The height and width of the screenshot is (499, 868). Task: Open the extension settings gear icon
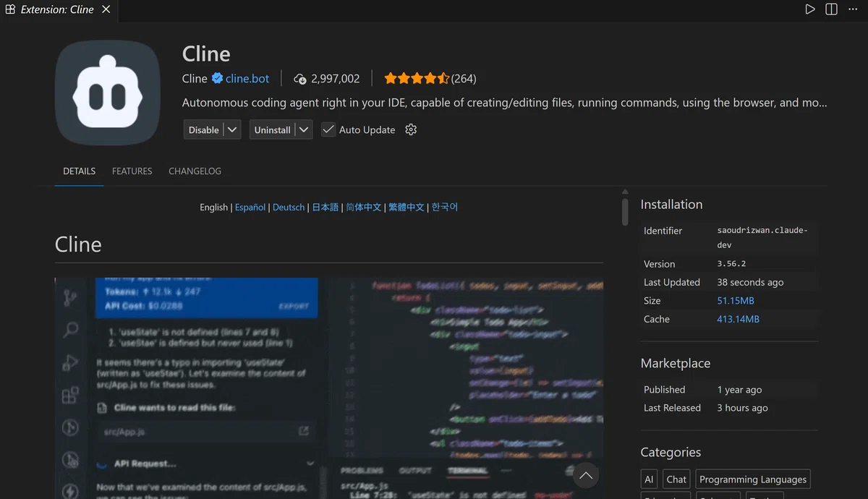(411, 129)
